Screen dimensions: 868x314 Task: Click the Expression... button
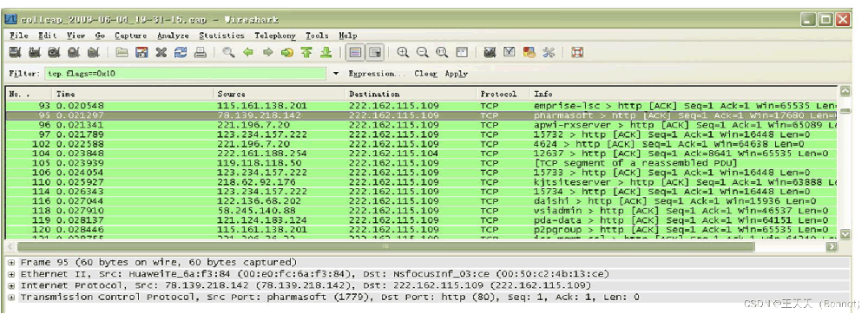click(378, 74)
